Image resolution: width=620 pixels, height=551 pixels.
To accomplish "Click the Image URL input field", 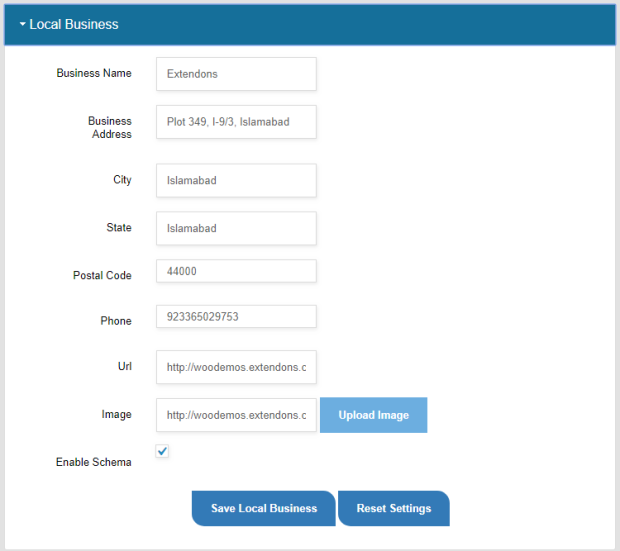I will tap(236, 415).
